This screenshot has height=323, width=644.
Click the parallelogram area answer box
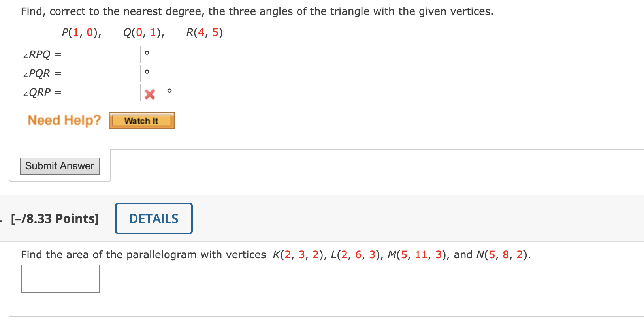60,279
